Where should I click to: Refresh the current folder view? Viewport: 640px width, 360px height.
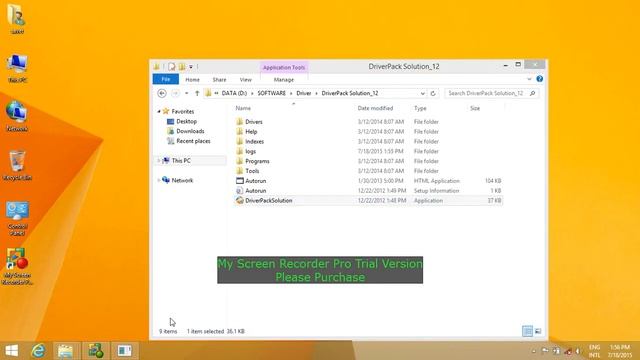point(433,93)
